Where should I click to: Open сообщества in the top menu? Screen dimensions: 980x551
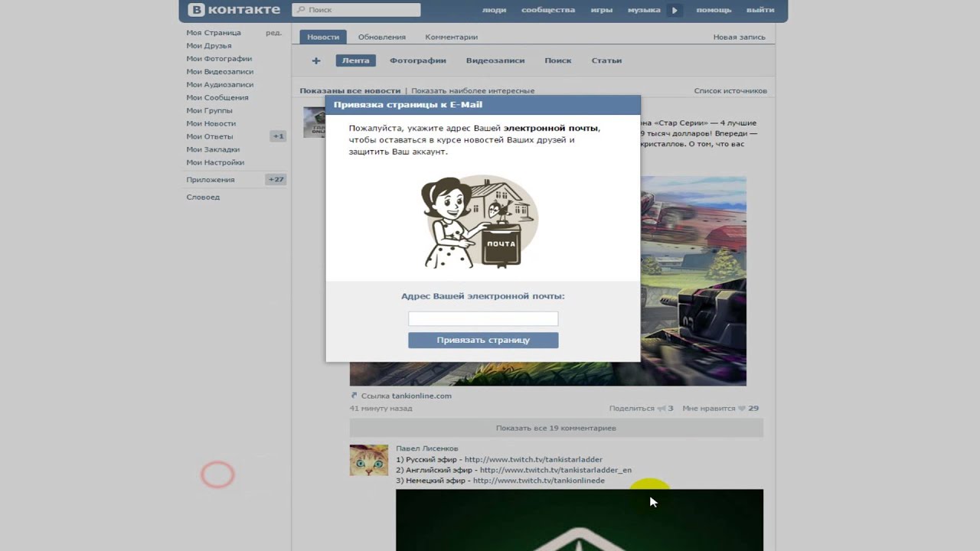(x=548, y=10)
